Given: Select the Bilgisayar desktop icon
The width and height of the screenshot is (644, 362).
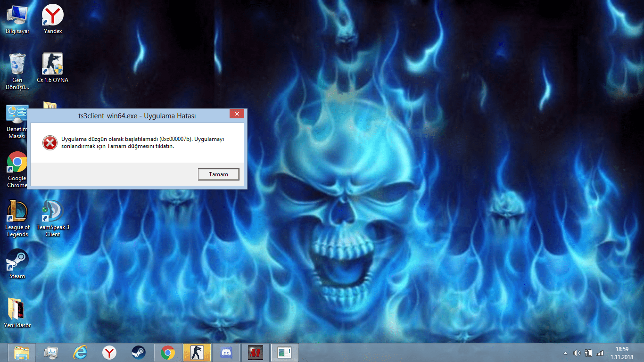Looking at the screenshot, I should [x=17, y=19].
